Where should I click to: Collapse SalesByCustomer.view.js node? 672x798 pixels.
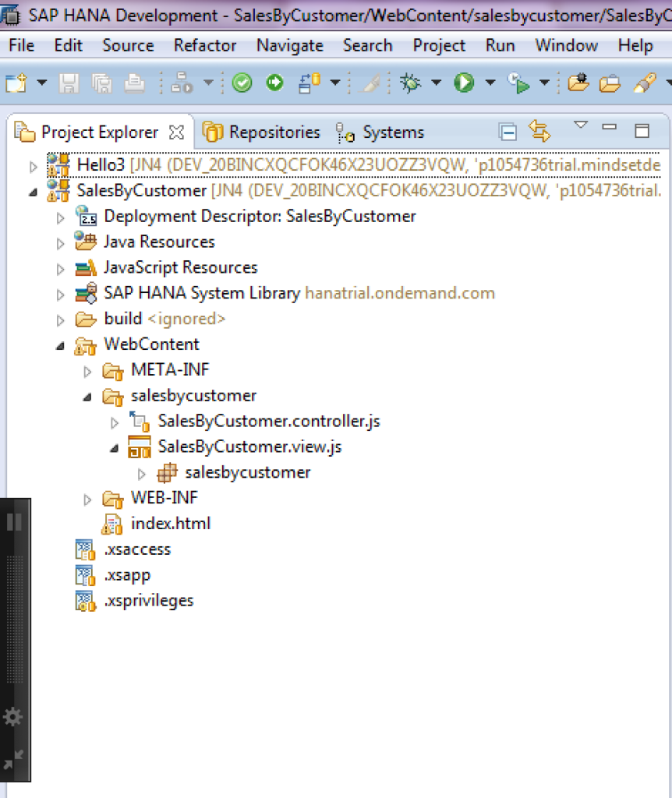coord(114,448)
